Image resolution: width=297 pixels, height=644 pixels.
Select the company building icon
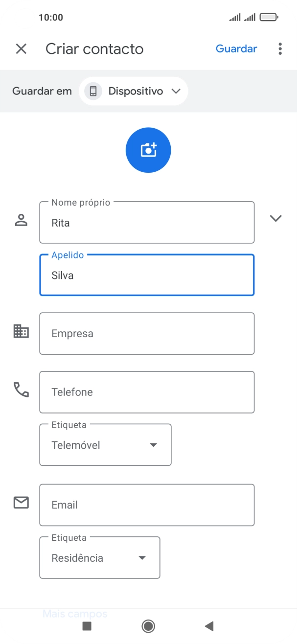tap(21, 332)
